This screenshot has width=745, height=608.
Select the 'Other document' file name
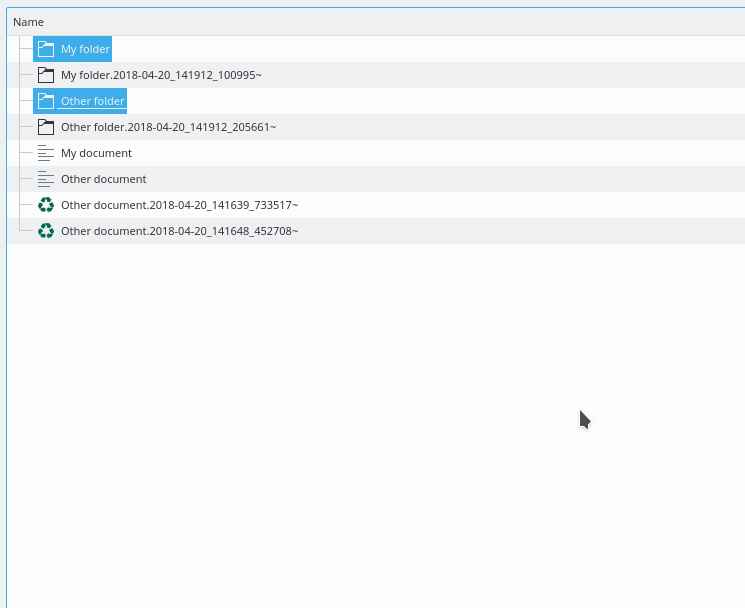coord(104,179)
